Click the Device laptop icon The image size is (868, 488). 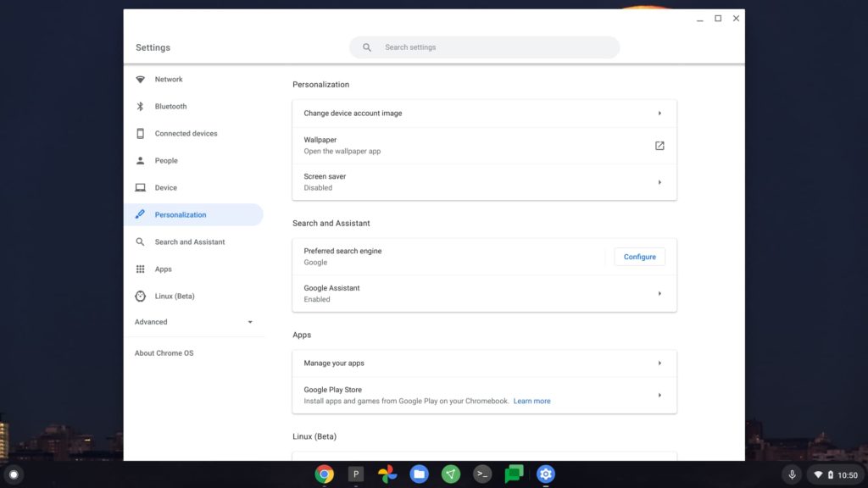140,187
